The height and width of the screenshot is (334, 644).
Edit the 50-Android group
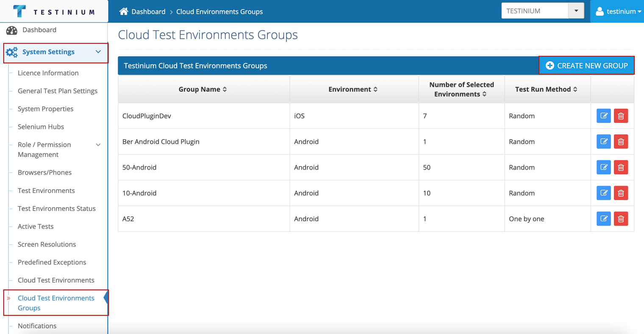coord(603,167)
